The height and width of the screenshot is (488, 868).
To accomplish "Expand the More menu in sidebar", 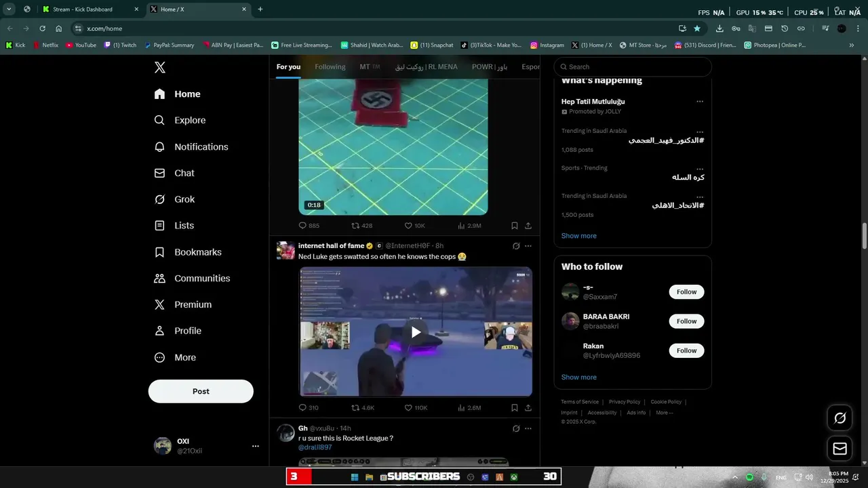I will click(176, 357).
